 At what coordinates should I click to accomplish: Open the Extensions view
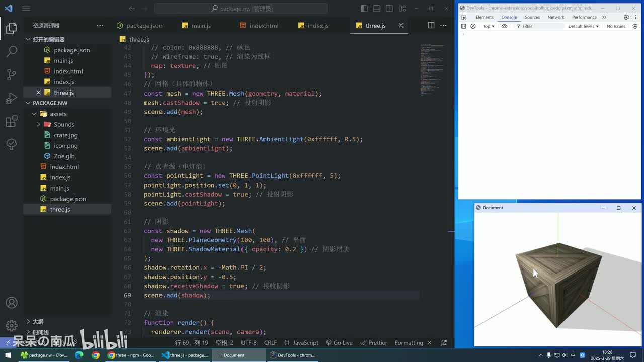coord(11,121)
